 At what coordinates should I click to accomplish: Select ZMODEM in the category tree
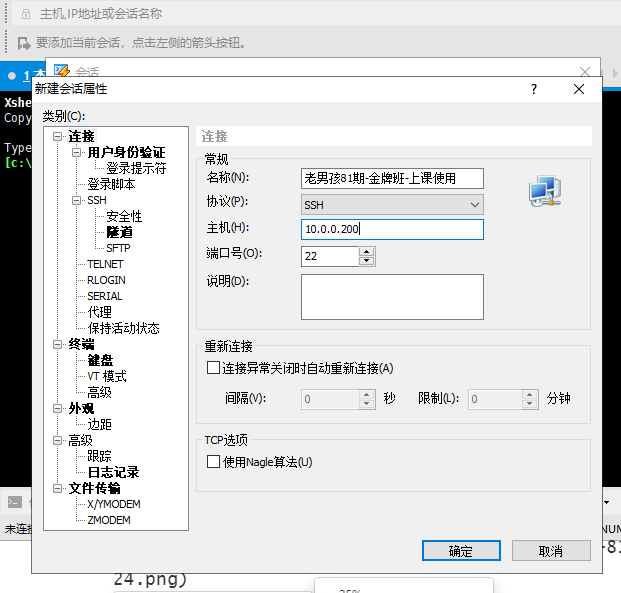tap(109, 520)
